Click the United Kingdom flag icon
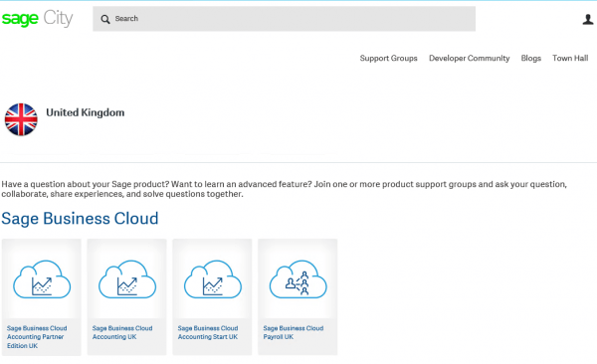This screenshot has height=364, width=597. [21, 119]
